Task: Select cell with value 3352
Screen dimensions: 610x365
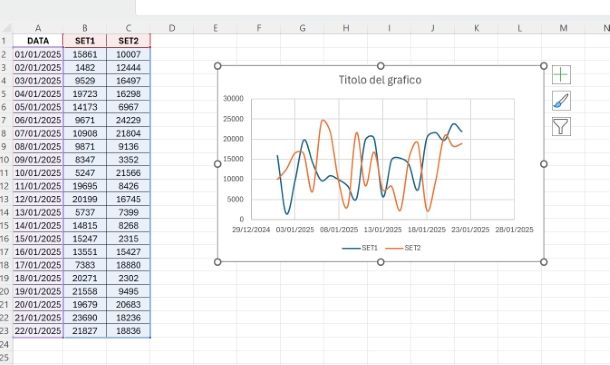Action: (x=128, y=160)
